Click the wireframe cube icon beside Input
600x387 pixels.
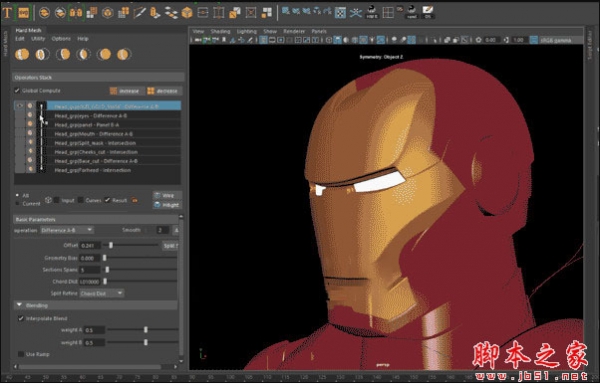(x=48, y=200)
